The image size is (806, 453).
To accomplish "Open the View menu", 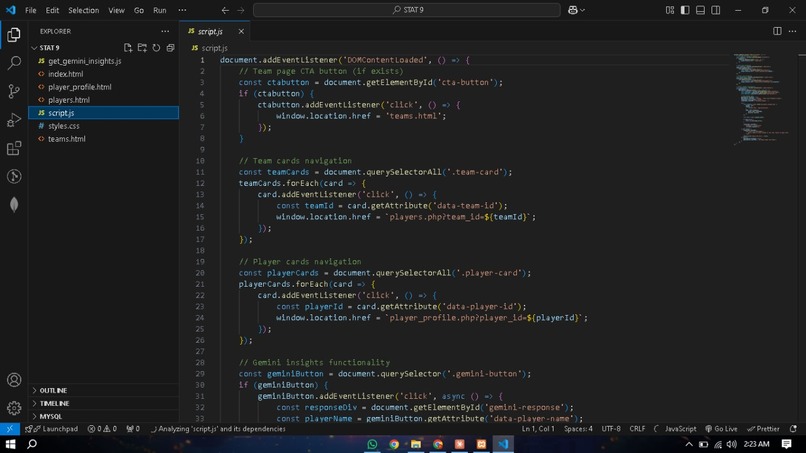I will tap(116, 10).
